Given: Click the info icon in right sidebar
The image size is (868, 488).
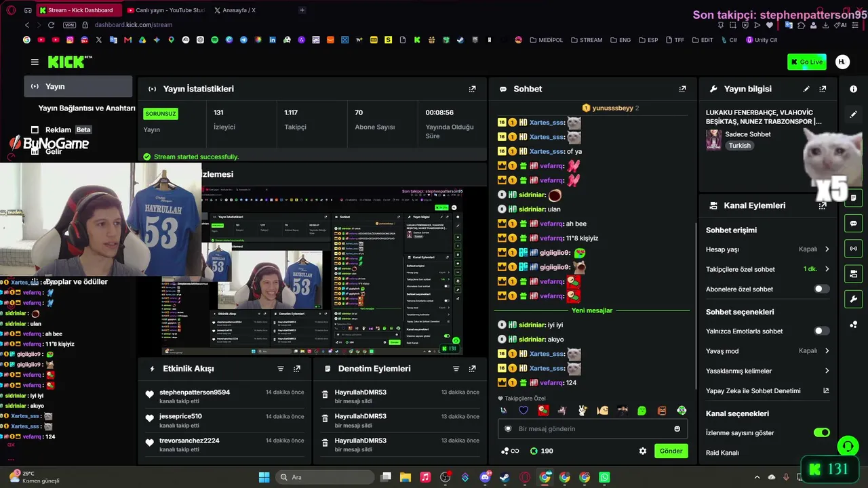Looking at the screenshot, I should (x=853, y=89).
